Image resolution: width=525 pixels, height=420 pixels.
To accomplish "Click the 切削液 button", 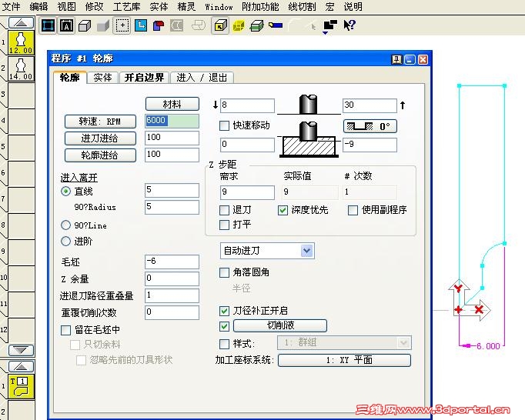I will coord(280,325).
